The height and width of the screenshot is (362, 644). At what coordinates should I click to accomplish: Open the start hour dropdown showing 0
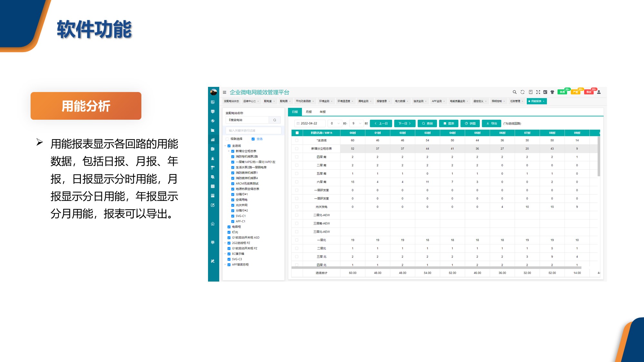tap(335, 124)
